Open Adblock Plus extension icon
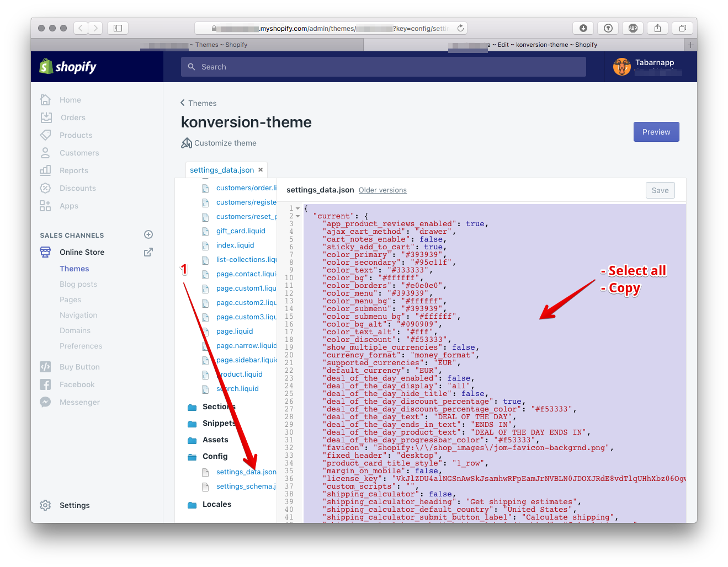The height and width of the screenshot is (567, 728). [x=633, y=28]
